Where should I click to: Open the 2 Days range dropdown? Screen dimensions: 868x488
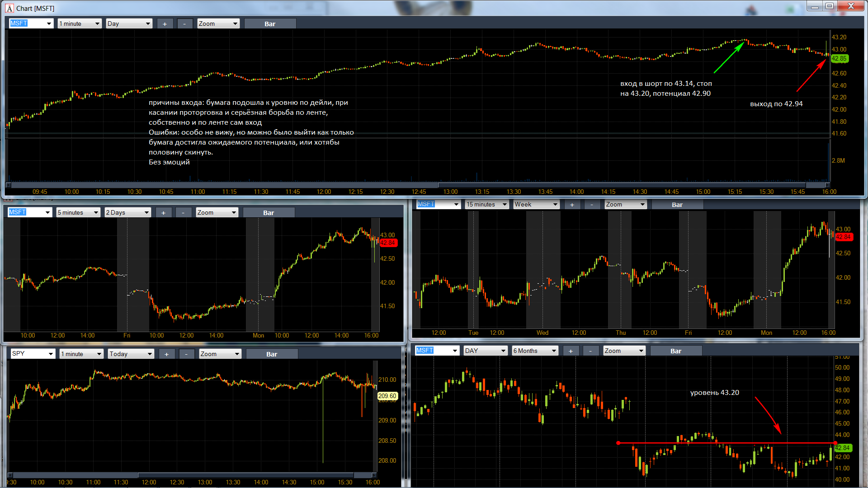(127, 212)
